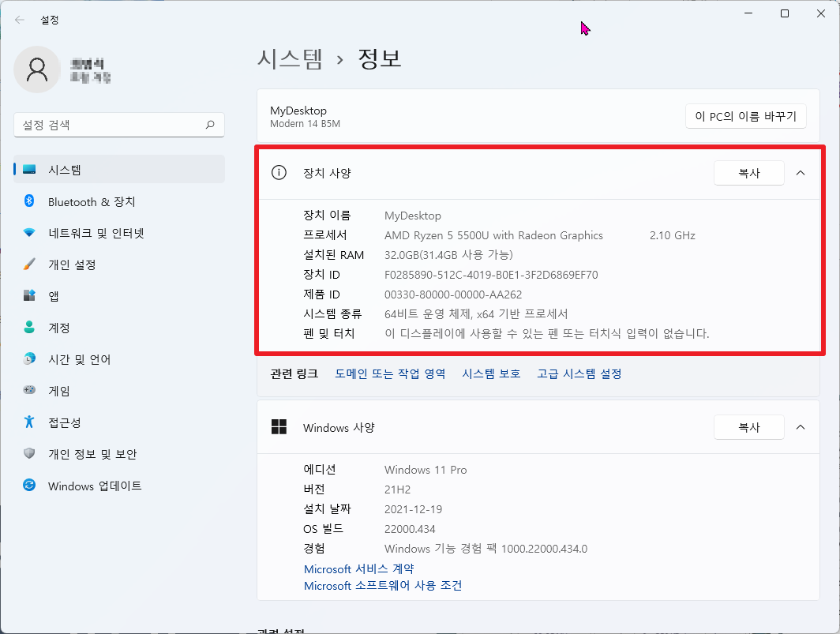Click the OS build value 22000.434
Viewport: 840px width, 634px height.
(x=410, y=529)
